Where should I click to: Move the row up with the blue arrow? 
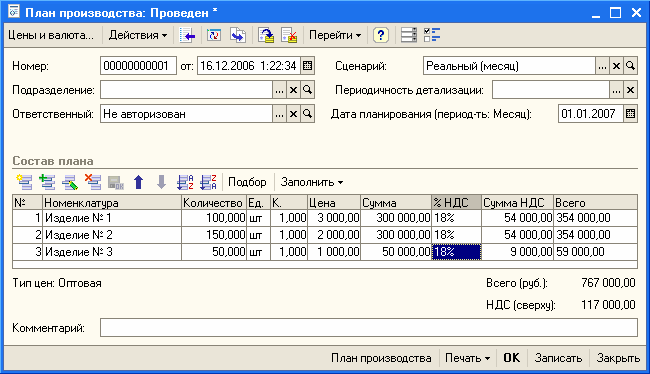138,182
